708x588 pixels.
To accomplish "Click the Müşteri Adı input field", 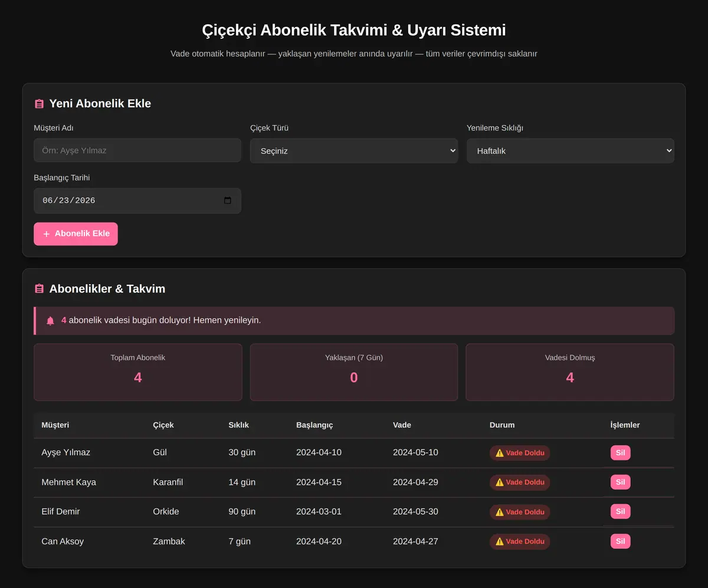I will 137,150.
